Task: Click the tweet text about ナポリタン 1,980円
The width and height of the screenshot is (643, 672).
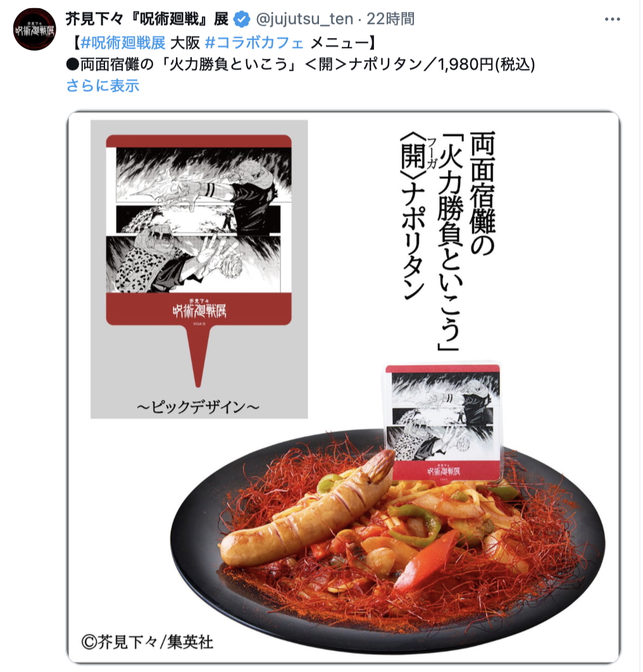Action: [x=300, y=65]
